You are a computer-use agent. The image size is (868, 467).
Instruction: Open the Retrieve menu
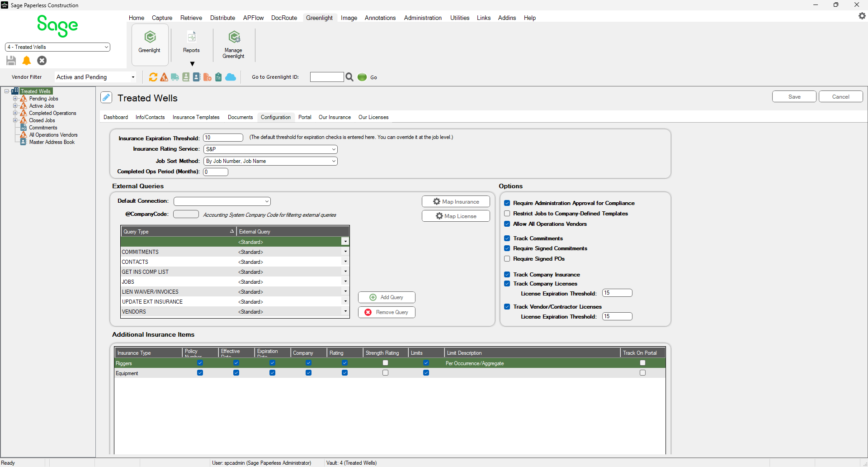pos(191,18)
